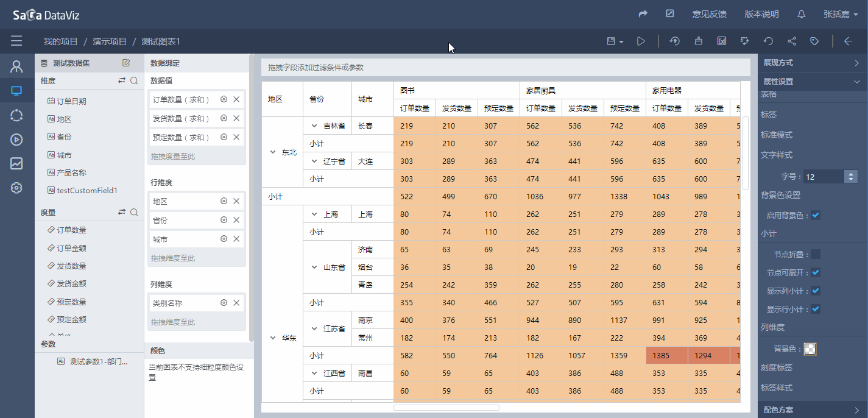Image resolution: width=868 pixels, height=418 pixels.
Task: Open the 张括嘉 user dropdown
Action: (x=841, y=14)
